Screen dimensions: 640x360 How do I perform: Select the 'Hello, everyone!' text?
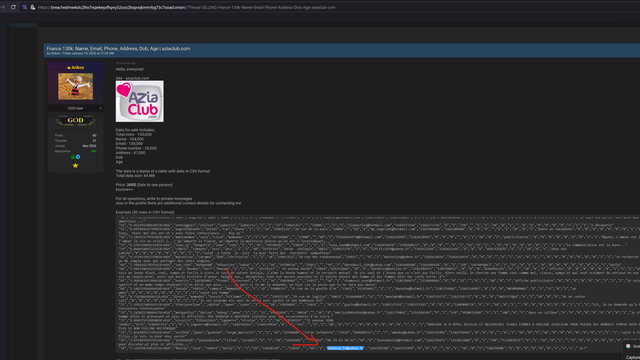click(x=130, y=69)
